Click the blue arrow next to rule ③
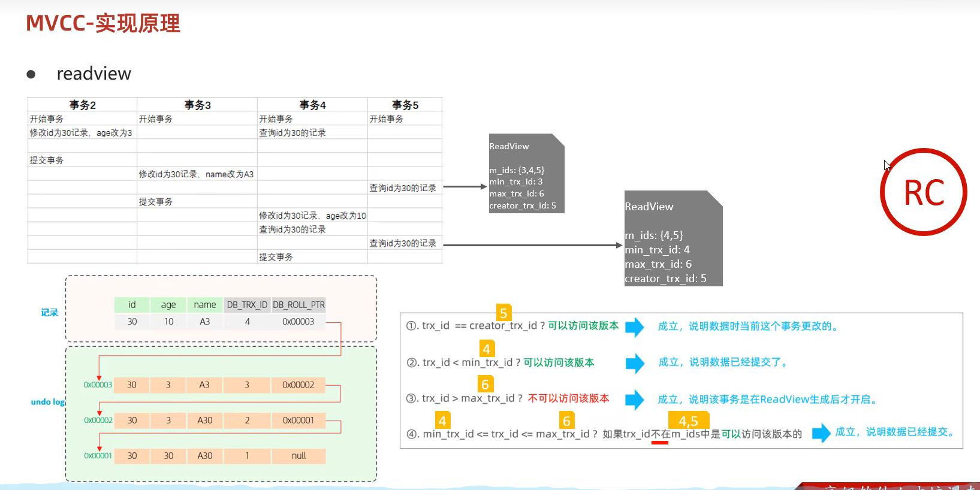 pyautogui.click(x=634, y=400)
